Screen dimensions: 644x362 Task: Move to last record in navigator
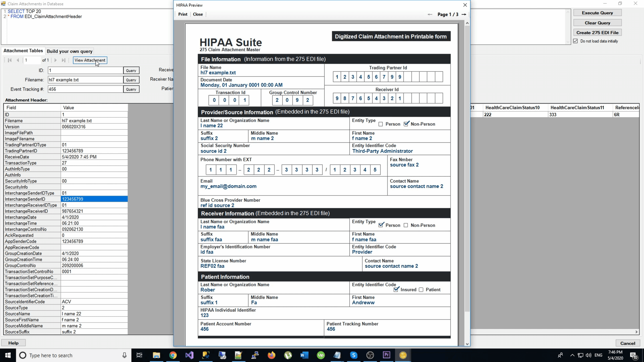click(x=63, y=60)
